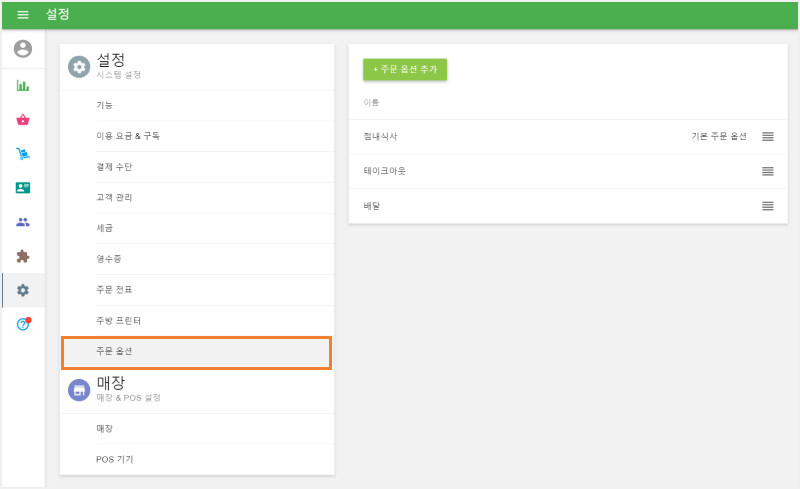Open the customers people icon

point(23,222)
